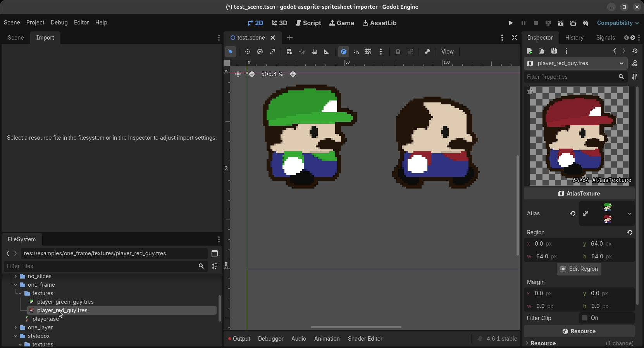Screen dimensions: 644x348
Task: Open documentation for this object
Action: 635,63
